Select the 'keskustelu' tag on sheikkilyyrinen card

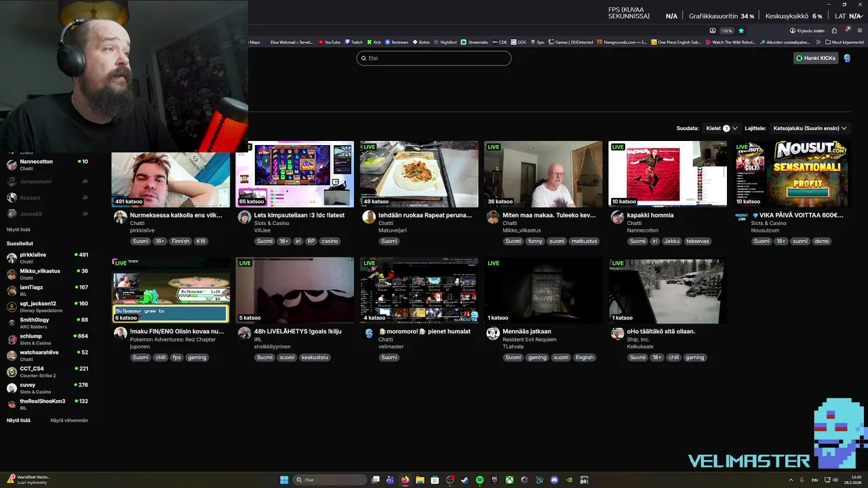coord(315,358)
